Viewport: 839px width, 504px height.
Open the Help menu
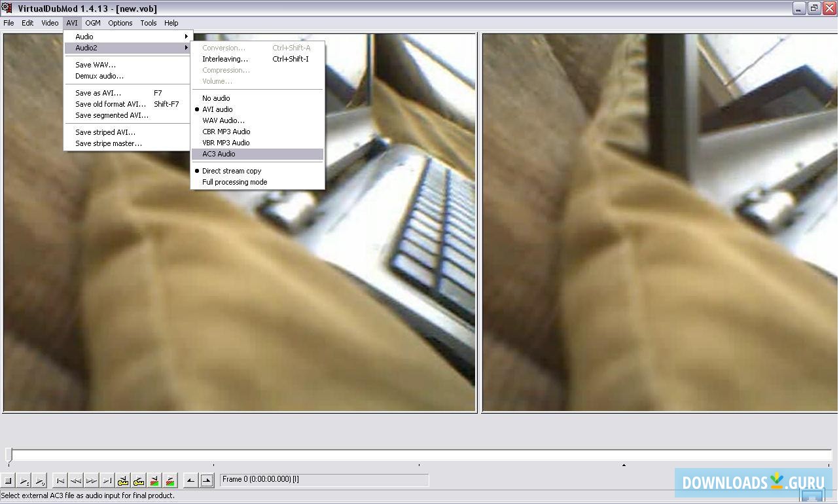point(171,23)
